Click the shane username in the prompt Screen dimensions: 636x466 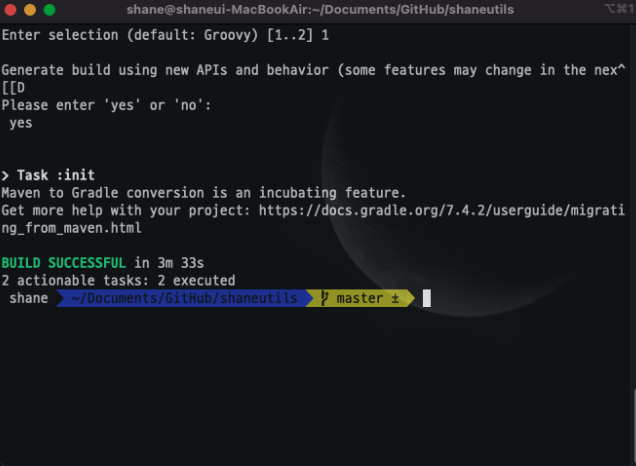pyautogui.click(x=29, y=298)
